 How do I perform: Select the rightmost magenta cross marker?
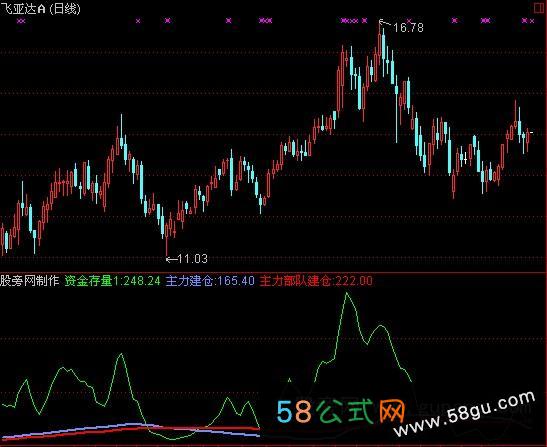tap(532, 21)
